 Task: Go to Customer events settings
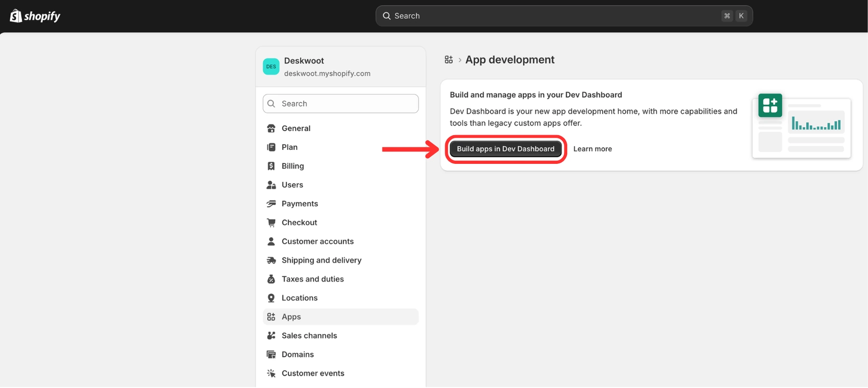click(340, 373)
